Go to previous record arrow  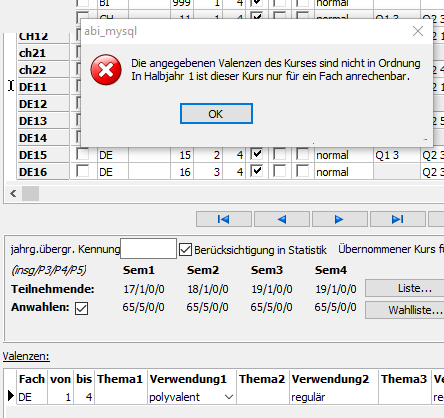coord(282,219)
